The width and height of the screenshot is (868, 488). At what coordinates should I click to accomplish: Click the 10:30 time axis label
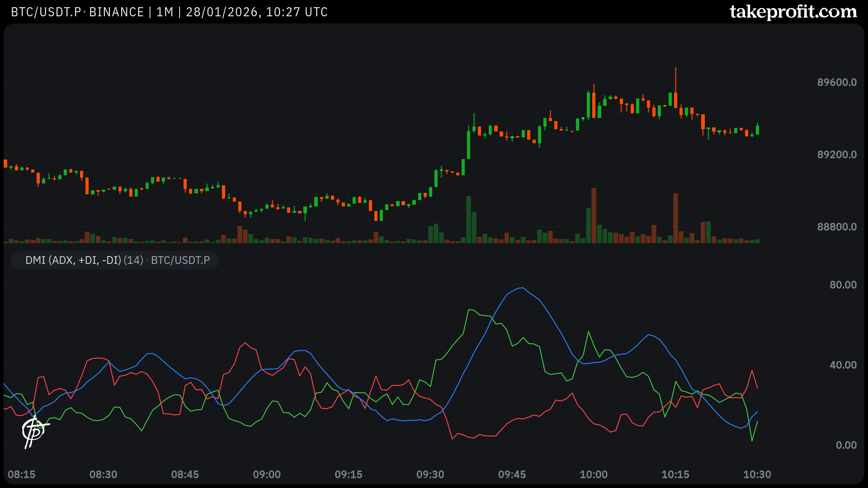click(x=757, y=474)
